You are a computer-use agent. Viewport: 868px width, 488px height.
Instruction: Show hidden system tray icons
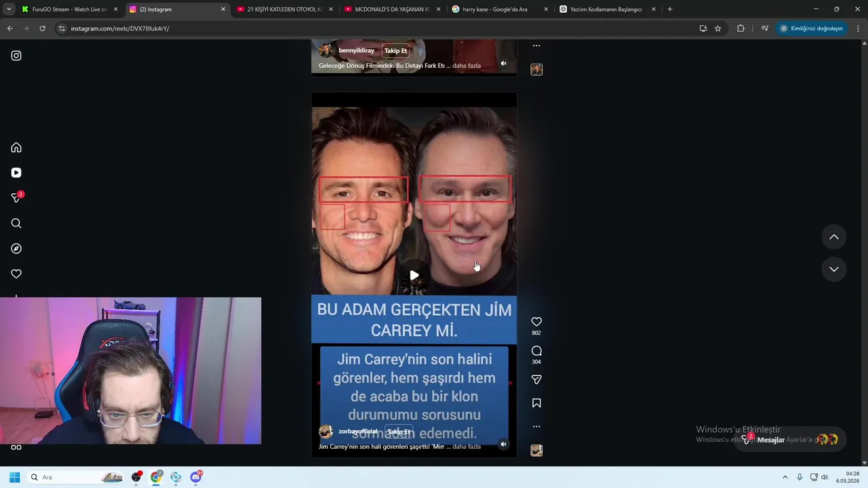point(785,477)
